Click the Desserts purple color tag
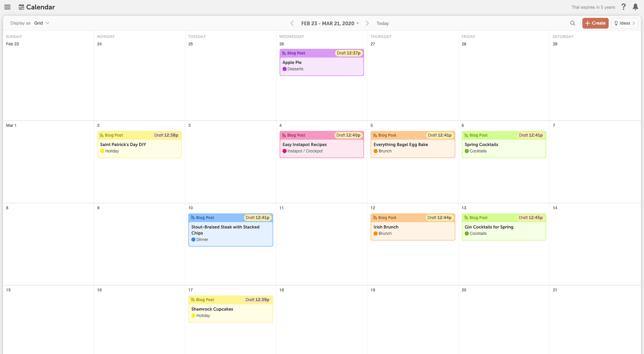644x354 pixels. tap(285, 69)
